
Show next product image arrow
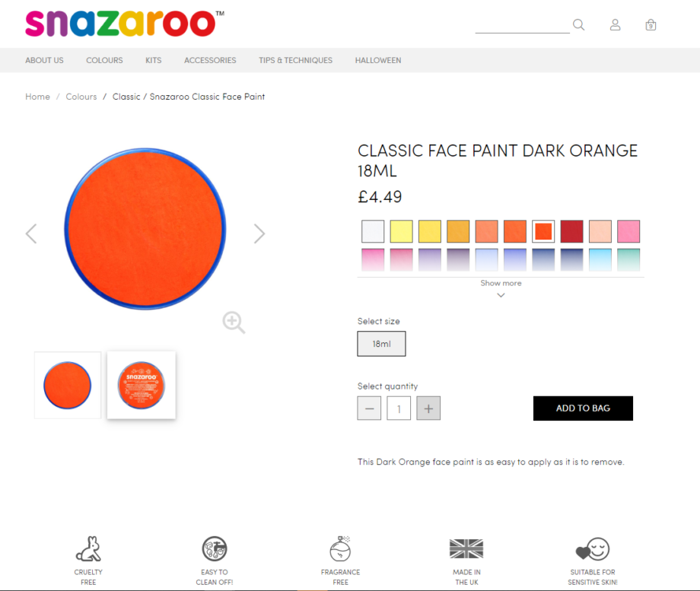[259, 234]
